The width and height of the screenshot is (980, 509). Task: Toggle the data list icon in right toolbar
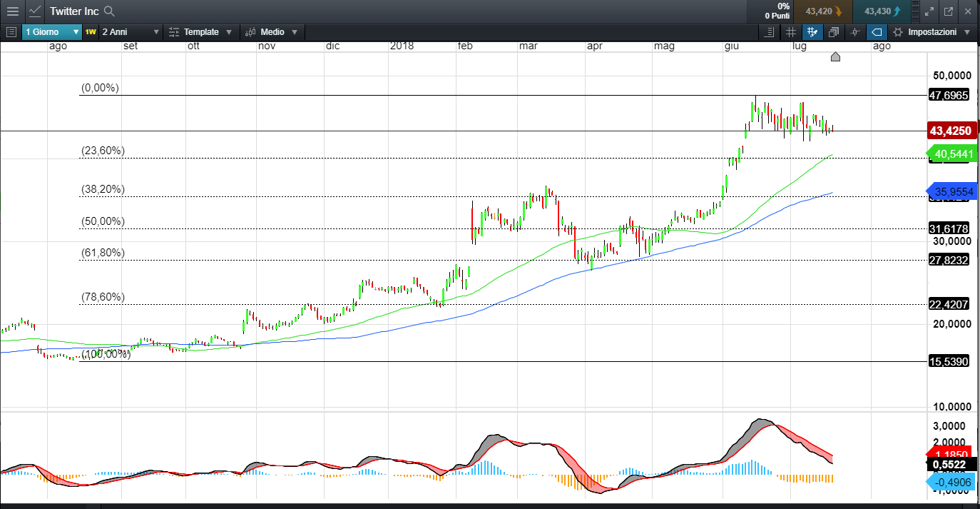(769, 32)
